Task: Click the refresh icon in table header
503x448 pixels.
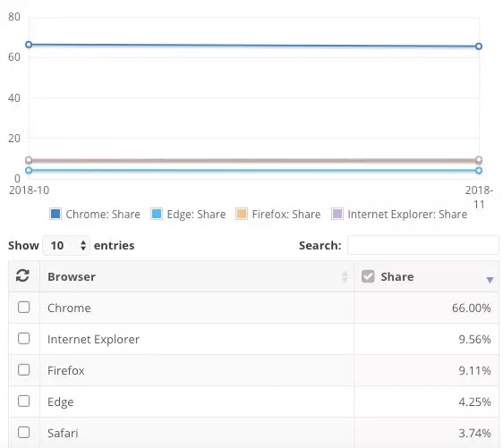Action: pyautogui.click(x=22, y=275)
